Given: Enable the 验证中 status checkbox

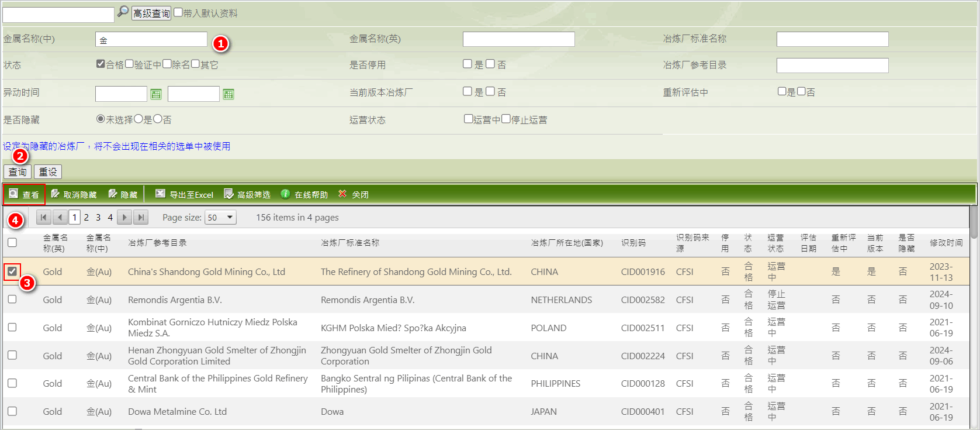Looking at the screenshot, I should (x=129, y=64).
